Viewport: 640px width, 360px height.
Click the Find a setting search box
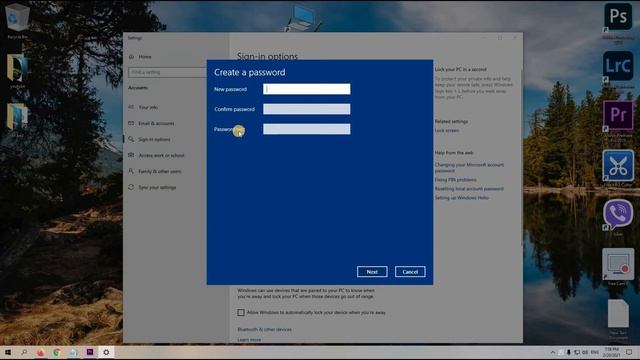pos(168,72)
